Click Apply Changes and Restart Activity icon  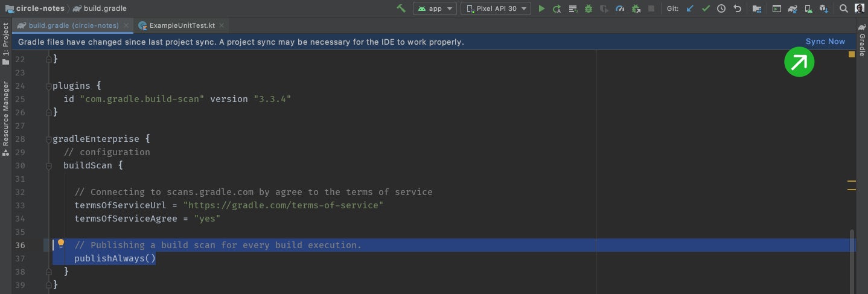[557, 8]
